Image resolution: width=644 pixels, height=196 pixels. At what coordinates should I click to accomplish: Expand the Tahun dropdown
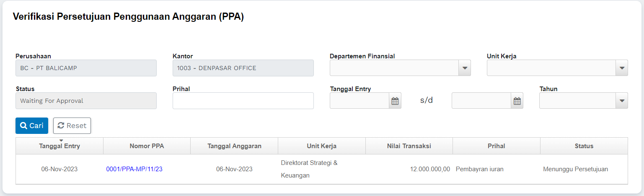621,101
